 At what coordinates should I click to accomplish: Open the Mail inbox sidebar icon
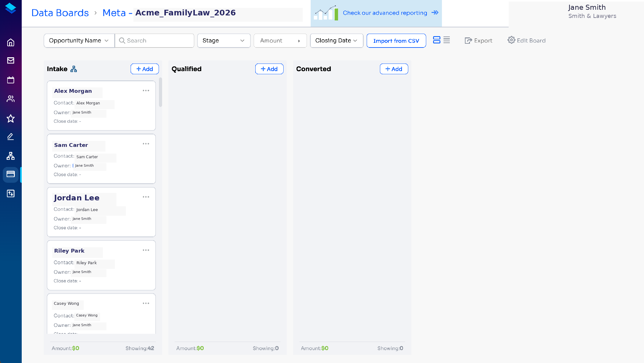11,60
